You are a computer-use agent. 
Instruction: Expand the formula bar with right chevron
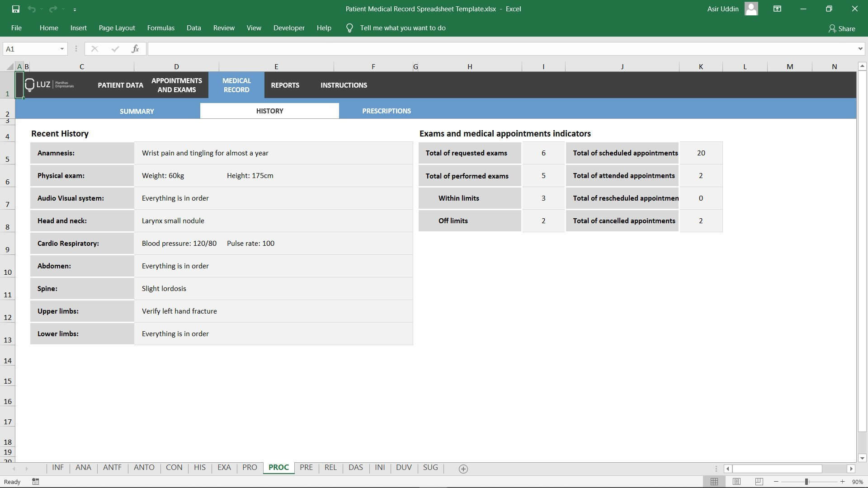[x=860, y=49]
